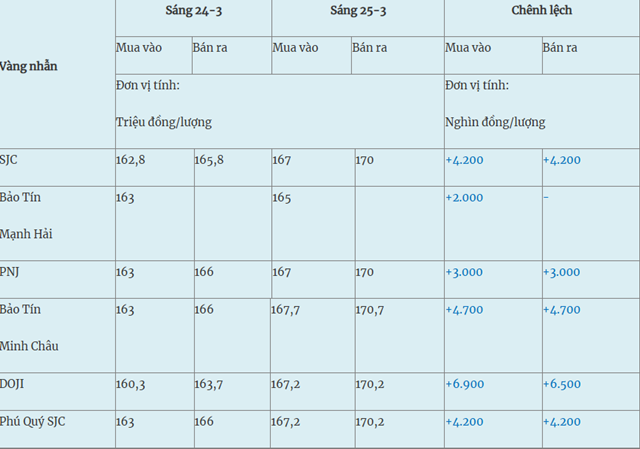640x449 pixels.
Task: Click the "Nghìn đồng/lượng" unit text
Action: pyautogui.click(x=495, y=122)
